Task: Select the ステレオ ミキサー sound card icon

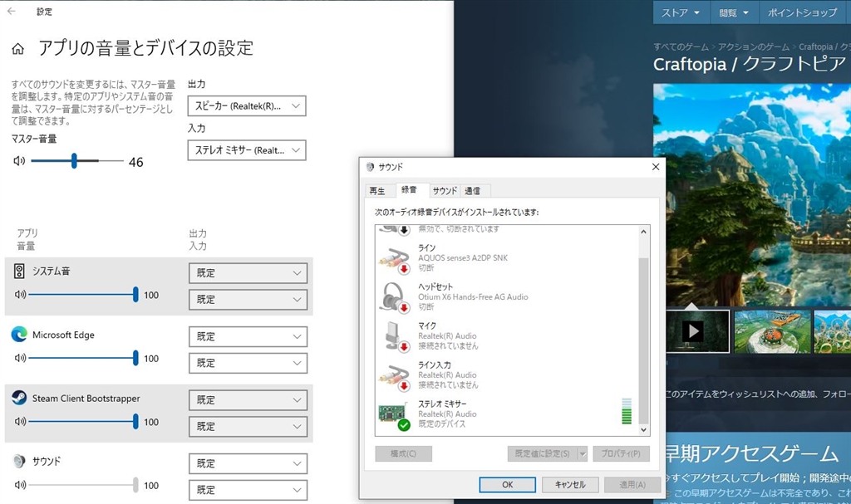Action: coord(394,416)
